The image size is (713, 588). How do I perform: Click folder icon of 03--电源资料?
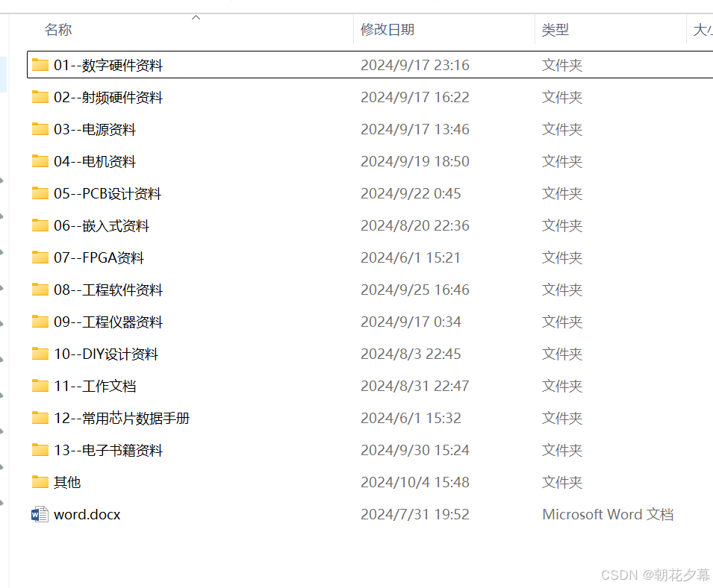coord(40,129)
